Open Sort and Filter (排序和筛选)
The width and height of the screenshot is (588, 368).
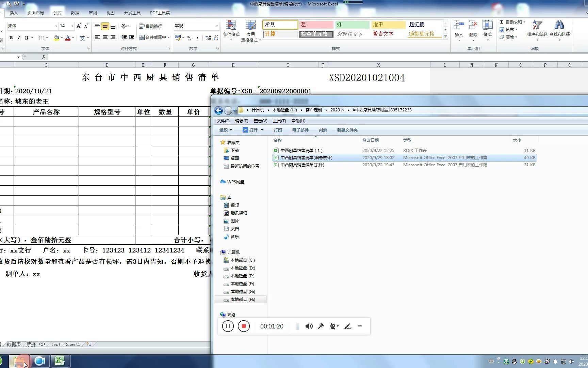(x=537, y=31)
